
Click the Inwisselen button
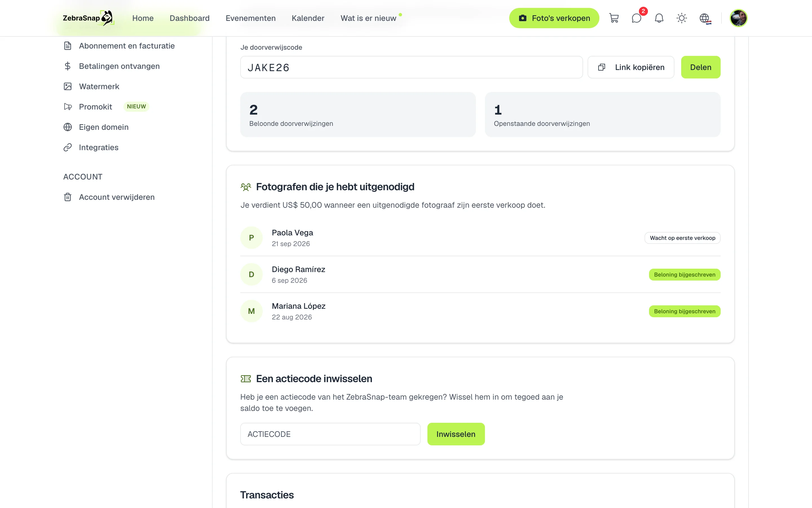click(456, 434)
